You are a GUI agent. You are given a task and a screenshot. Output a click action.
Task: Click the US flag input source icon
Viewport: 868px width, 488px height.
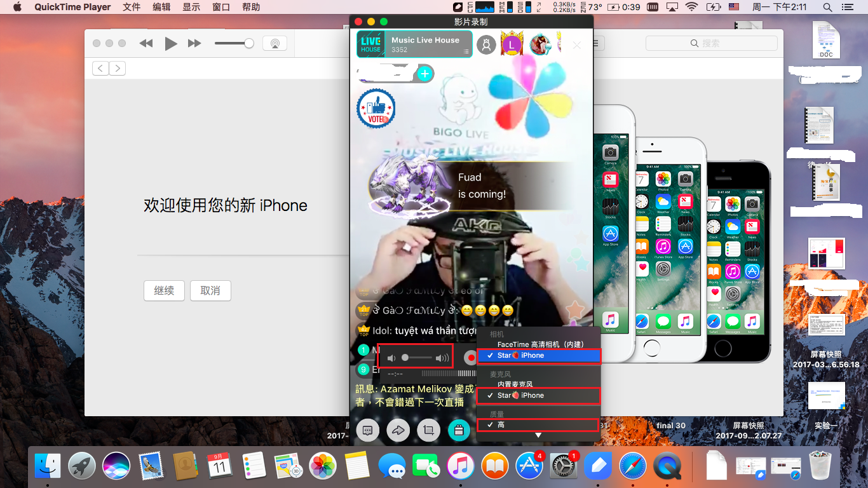pos(734,7)
